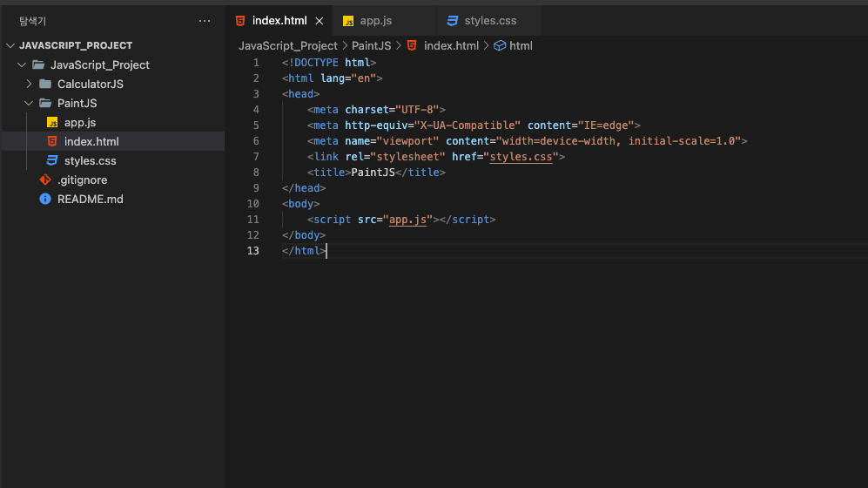Click the lang="en" attribute
This screenshot has width=868, height=488.
(348, 78)
